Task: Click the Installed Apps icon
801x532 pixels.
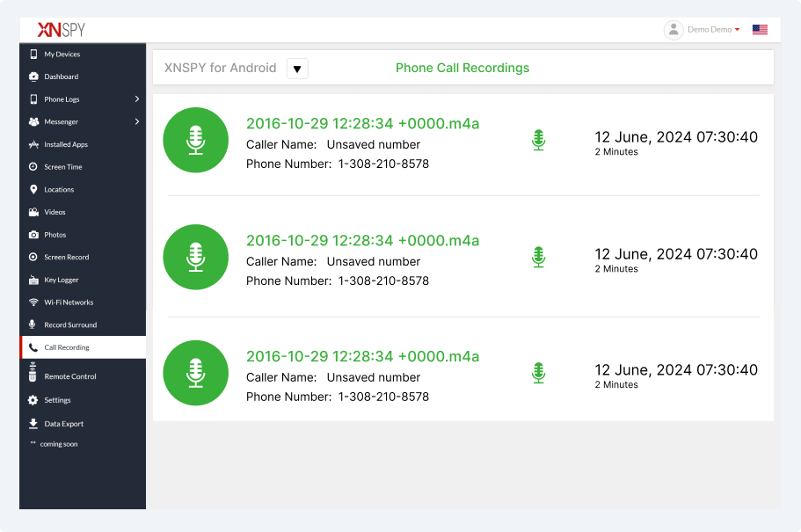Action: click(33, 144)
